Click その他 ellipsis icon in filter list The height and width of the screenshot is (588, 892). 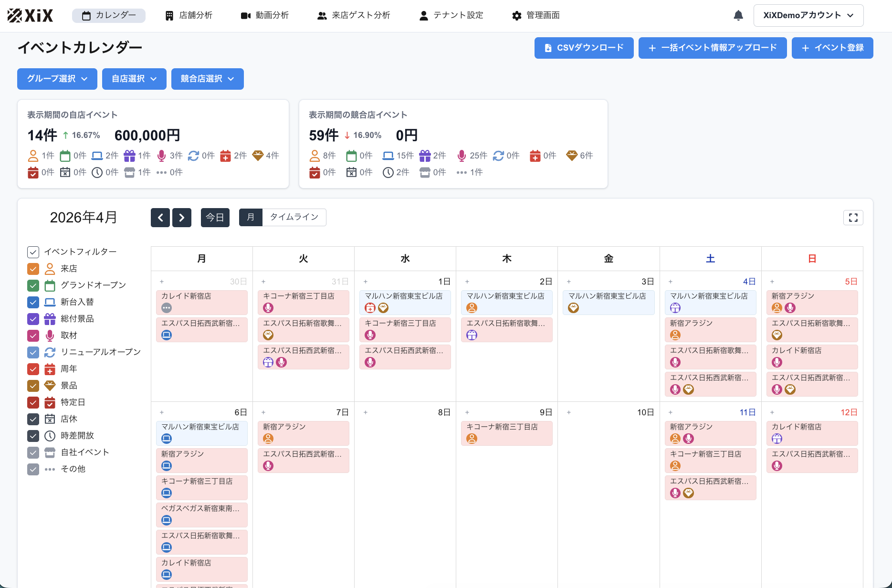pyautogui.click(x=50, y=469)
